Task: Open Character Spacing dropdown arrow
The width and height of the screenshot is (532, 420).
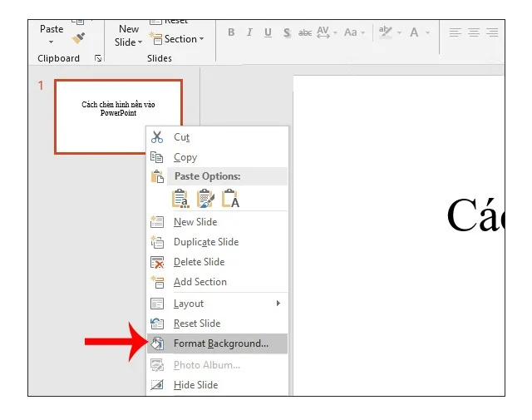Action: click(x=335, y=32)
